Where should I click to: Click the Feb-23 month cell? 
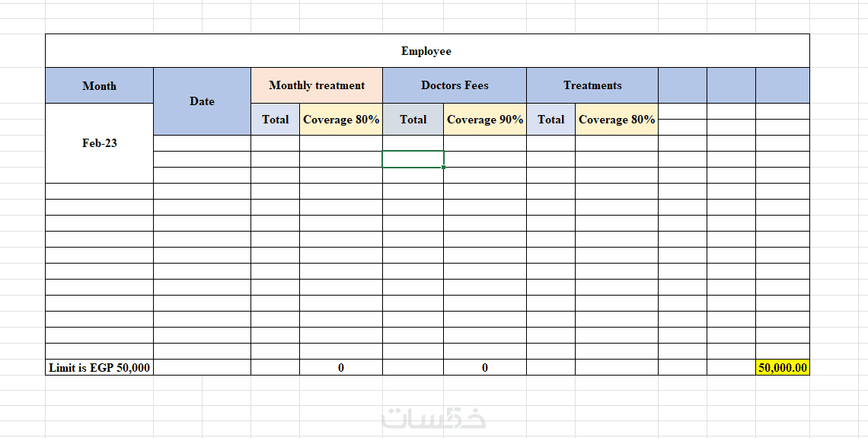[99, 143]
